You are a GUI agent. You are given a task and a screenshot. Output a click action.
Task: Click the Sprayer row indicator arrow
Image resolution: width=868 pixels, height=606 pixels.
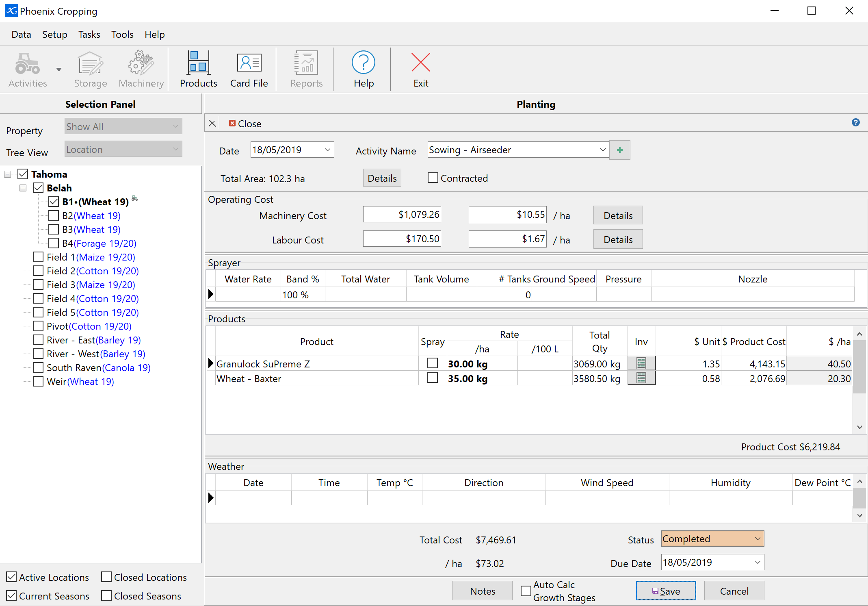click(211, 294)
